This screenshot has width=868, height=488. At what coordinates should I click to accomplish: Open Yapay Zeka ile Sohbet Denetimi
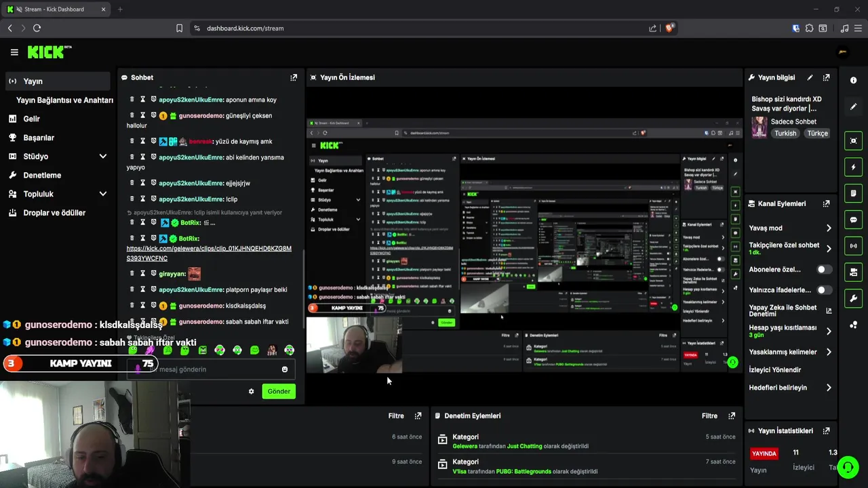point(790,310)
